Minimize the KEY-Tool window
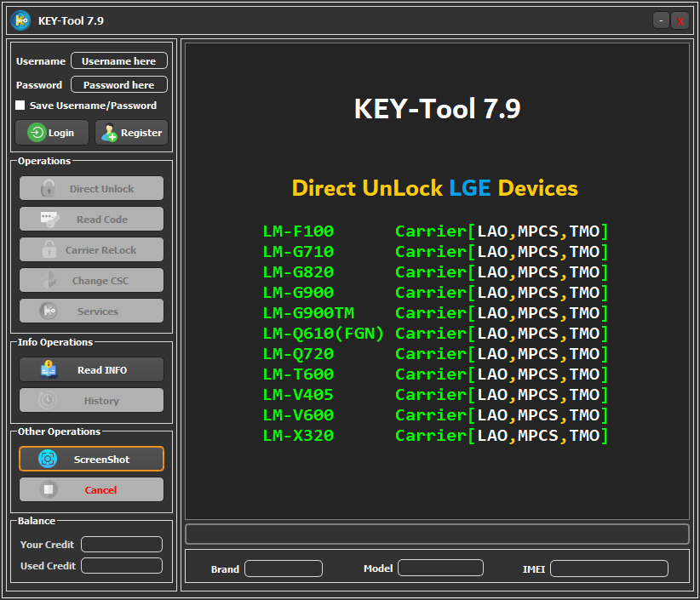The width and height of the screenshot is (700, 600). (661, 20)
